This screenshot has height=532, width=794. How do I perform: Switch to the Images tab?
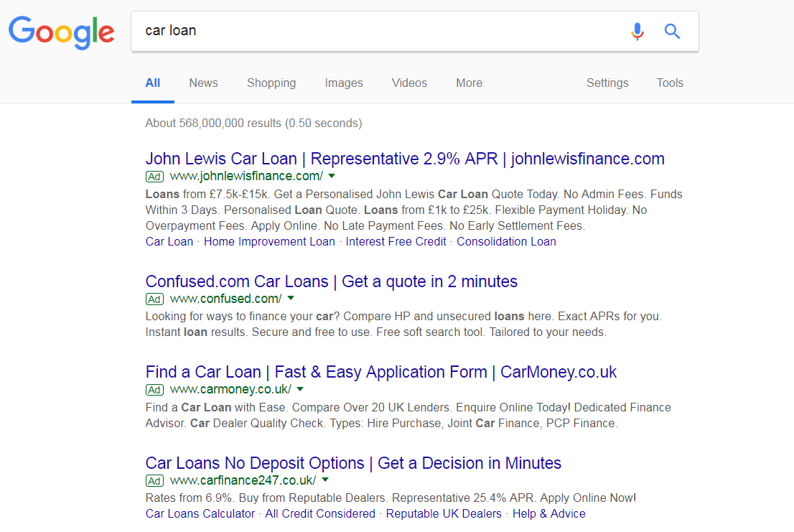(344, 83)
